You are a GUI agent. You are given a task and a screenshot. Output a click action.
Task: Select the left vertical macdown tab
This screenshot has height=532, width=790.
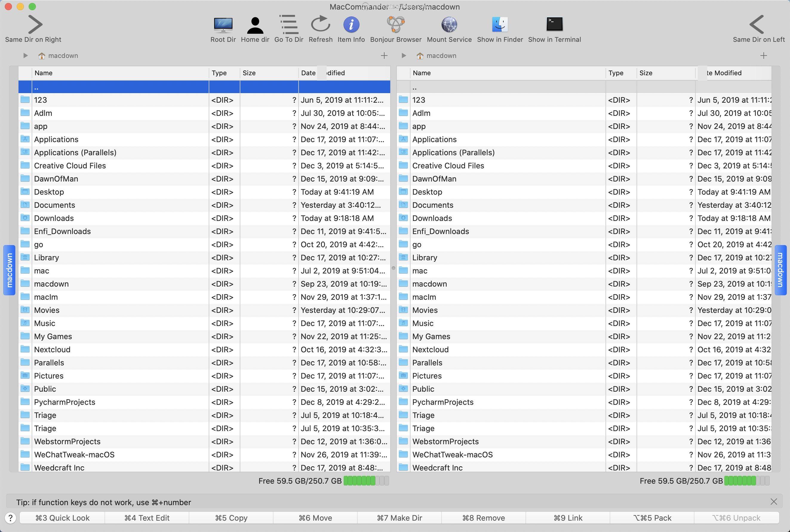pos(10,270)
